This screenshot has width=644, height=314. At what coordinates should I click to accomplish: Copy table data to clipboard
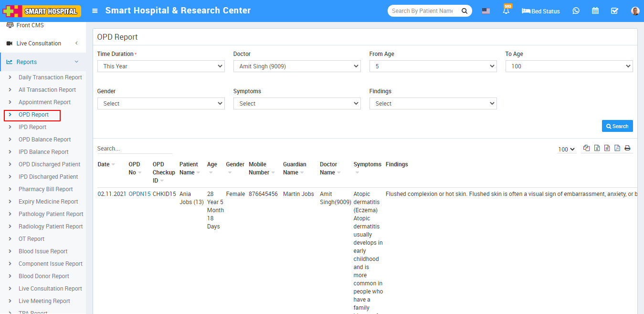pos(586,148)
